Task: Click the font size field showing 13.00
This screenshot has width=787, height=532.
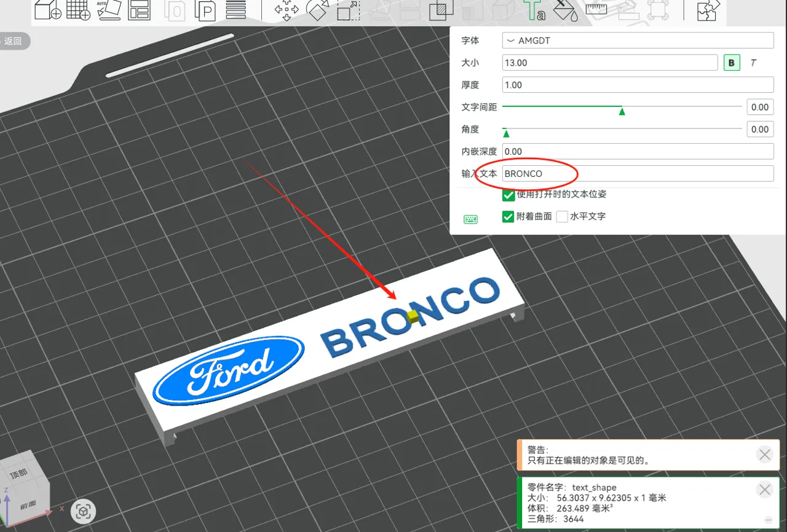Action: pyautogui.click(x=610, y=63)
